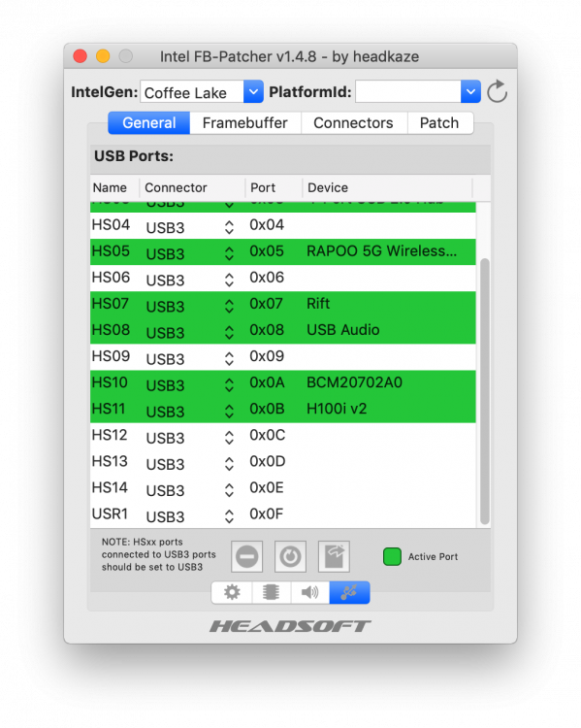This screenshot has height=728, width=581.
Task: Switch to the Connectors tab
Action: pyautogui.click(x=353, y=123)
